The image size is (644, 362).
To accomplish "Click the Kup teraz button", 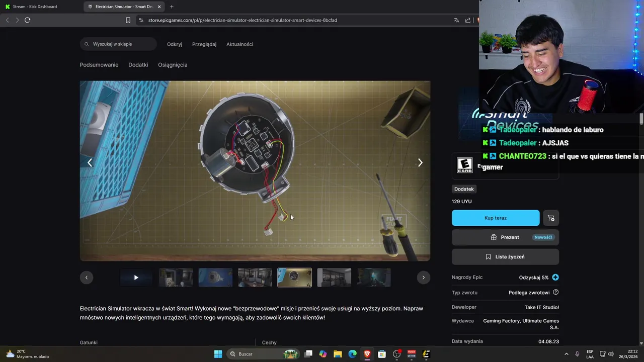I will pos(496,218).
